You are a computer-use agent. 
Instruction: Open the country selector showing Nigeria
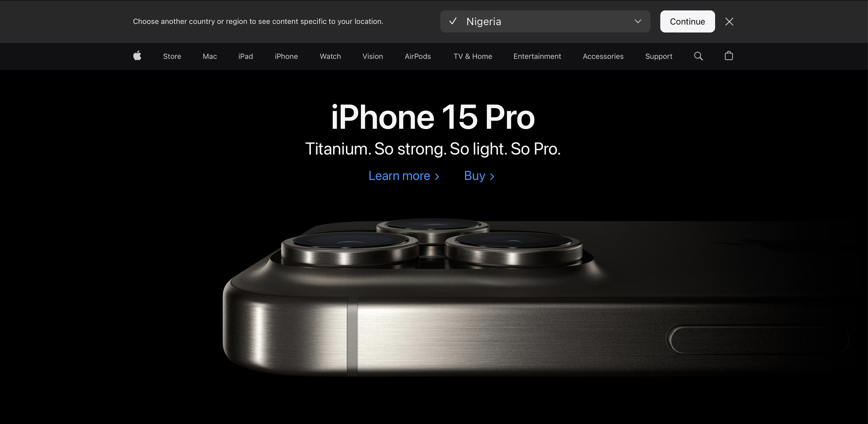click(x=545, y=21)
